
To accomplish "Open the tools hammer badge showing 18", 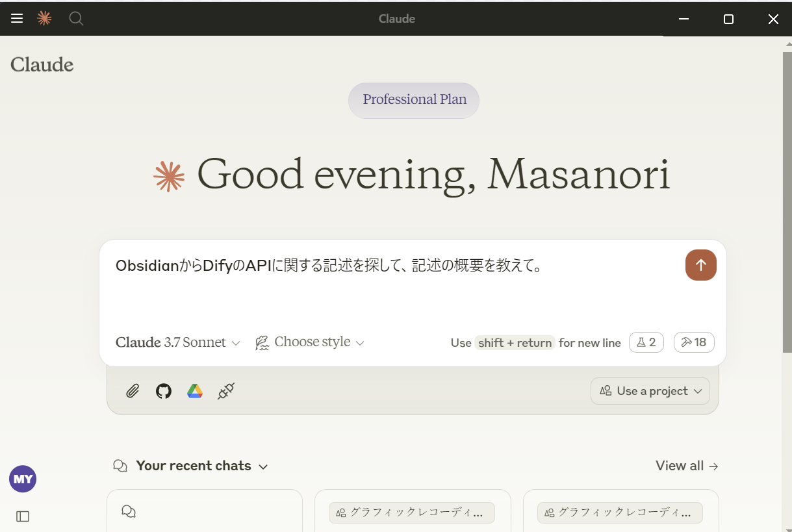I will click(694, 342).
